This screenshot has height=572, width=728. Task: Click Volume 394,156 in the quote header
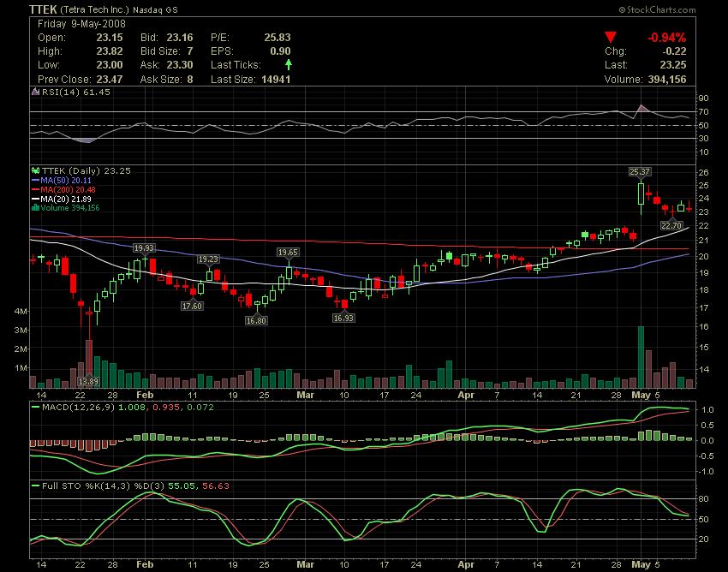tap(646, 80)
